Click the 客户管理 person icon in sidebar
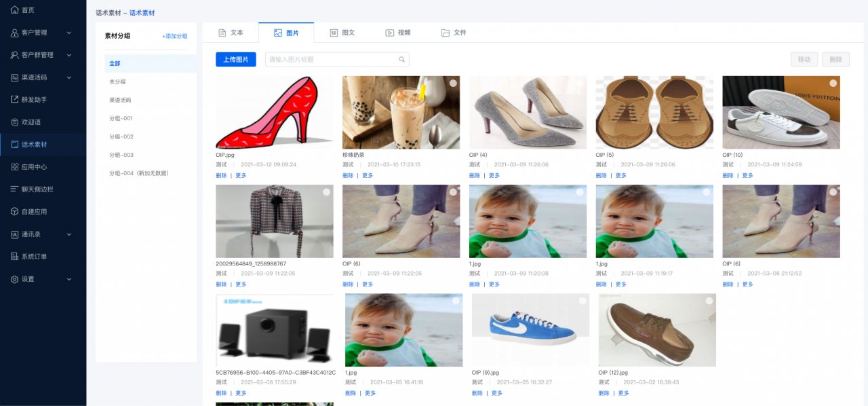This screenshot has width=868, height=406. (x=15, y=33)
